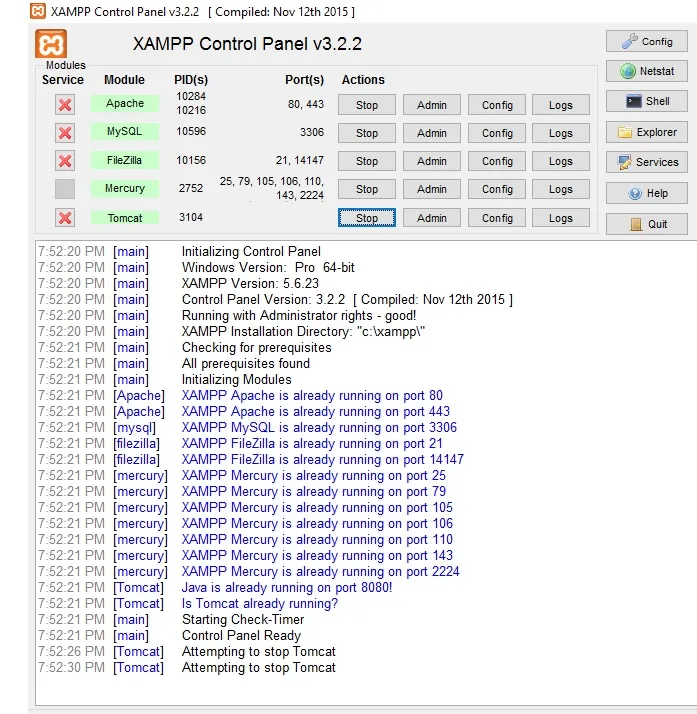Open Mercury Admin interface
Viewport: 697px width, 714px height.
coord(432,189)
